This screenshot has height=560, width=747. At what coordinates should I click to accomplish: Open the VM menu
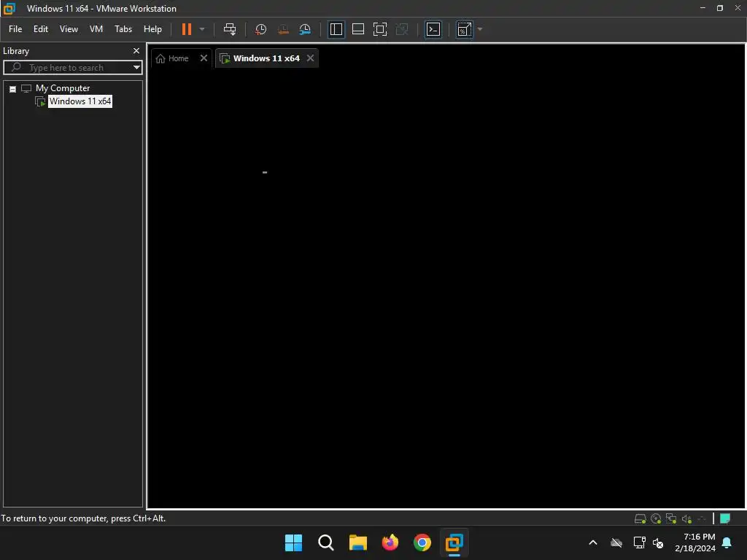[x=96, y=29]
